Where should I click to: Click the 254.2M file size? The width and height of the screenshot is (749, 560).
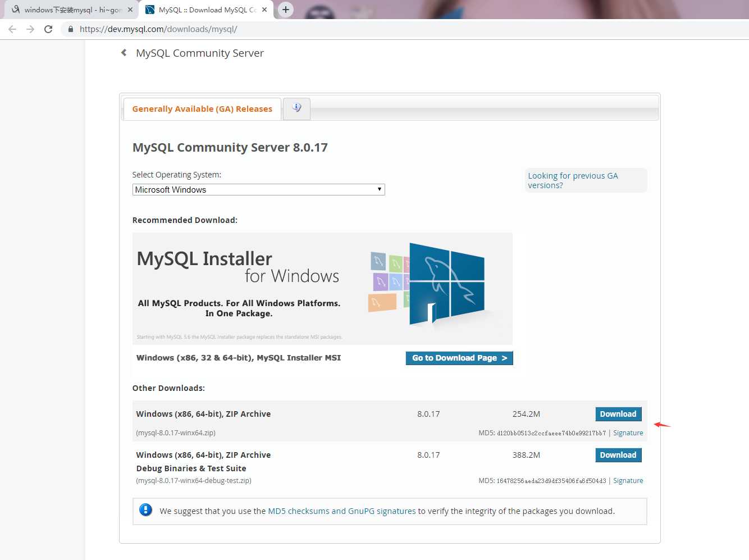coord(526,414)
